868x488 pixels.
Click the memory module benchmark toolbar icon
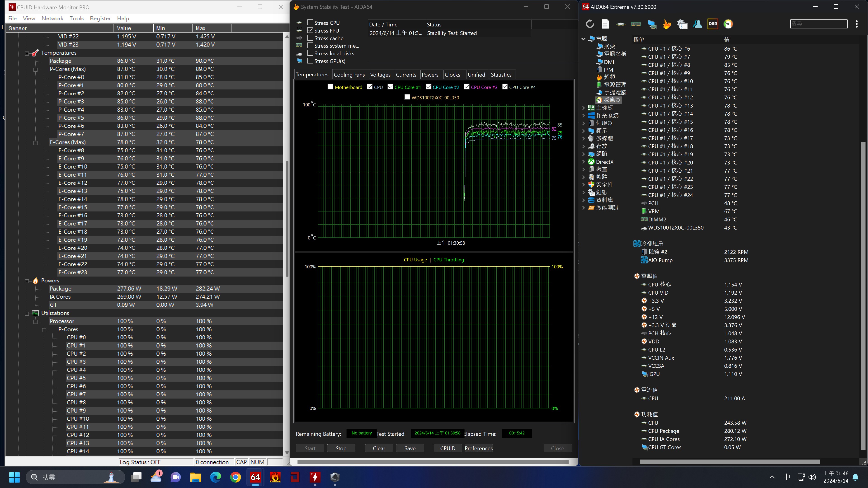pyautogui.click(x=636, y=24)
